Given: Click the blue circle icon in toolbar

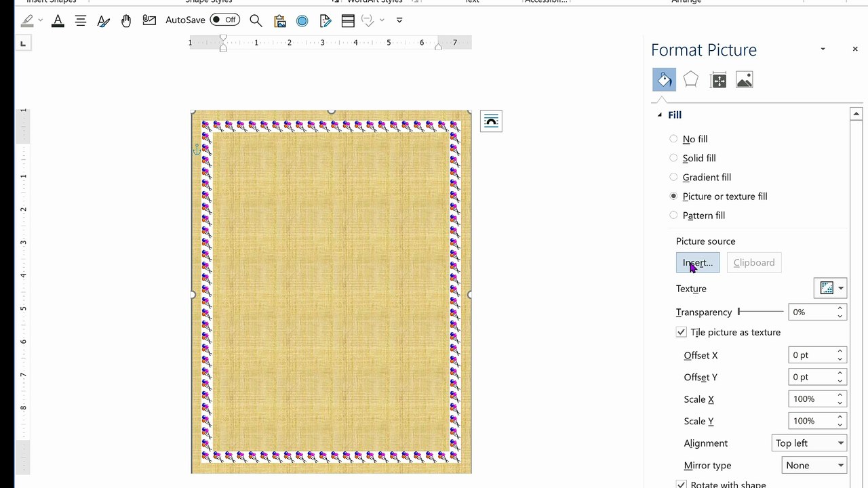Looking at the screenshot, I should pyautogui.click(x=302, y=21).
